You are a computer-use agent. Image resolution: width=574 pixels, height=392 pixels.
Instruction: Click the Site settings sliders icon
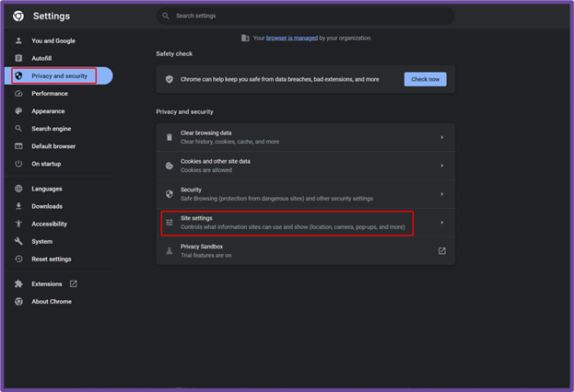point(170,223)
